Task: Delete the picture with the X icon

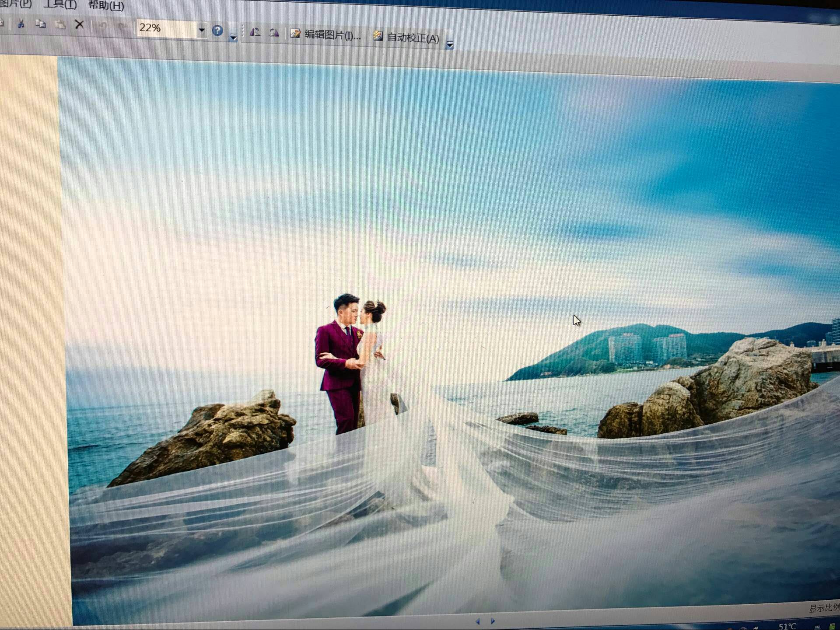Action: 79,24
